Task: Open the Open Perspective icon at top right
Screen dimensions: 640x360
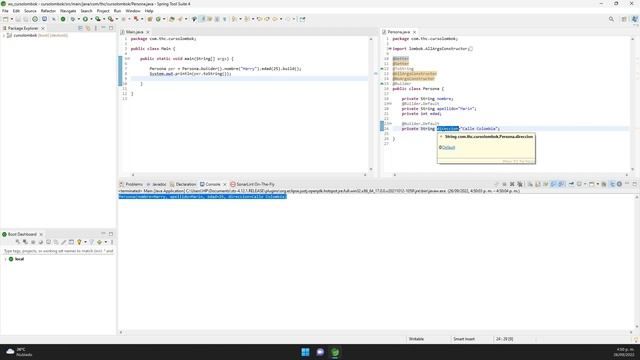Action: point(624,19)
